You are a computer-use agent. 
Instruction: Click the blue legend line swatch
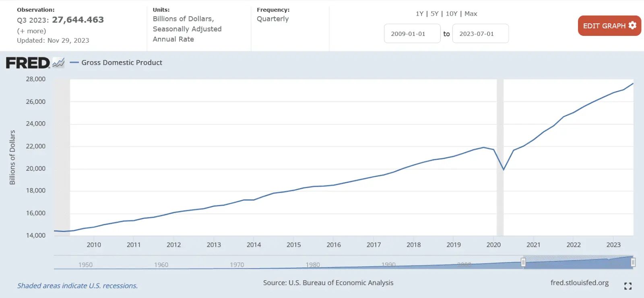pyautogui.click(x=74, y=63)
